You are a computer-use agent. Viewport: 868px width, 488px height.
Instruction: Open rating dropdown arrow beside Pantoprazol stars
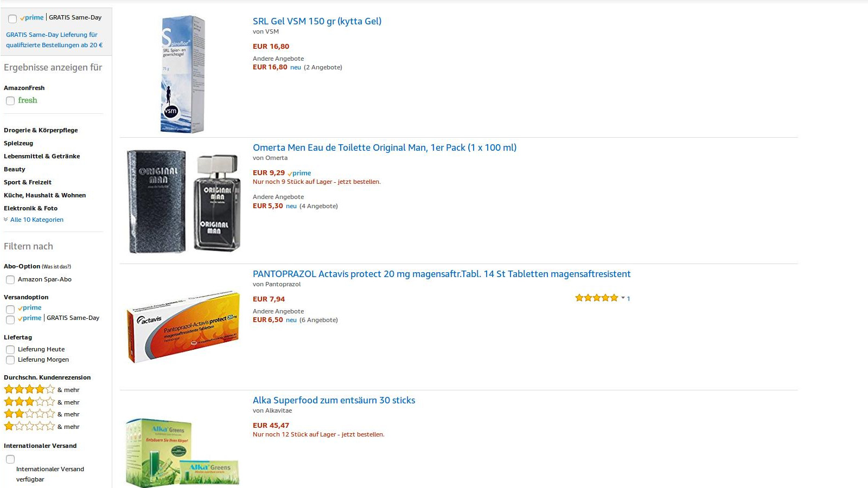(x=623, y=298)
